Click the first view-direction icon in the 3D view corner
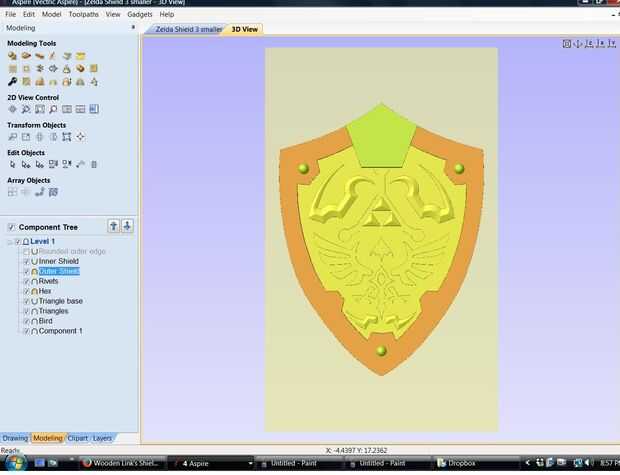The height and width of the screenshot is (475, 620). 567,44
